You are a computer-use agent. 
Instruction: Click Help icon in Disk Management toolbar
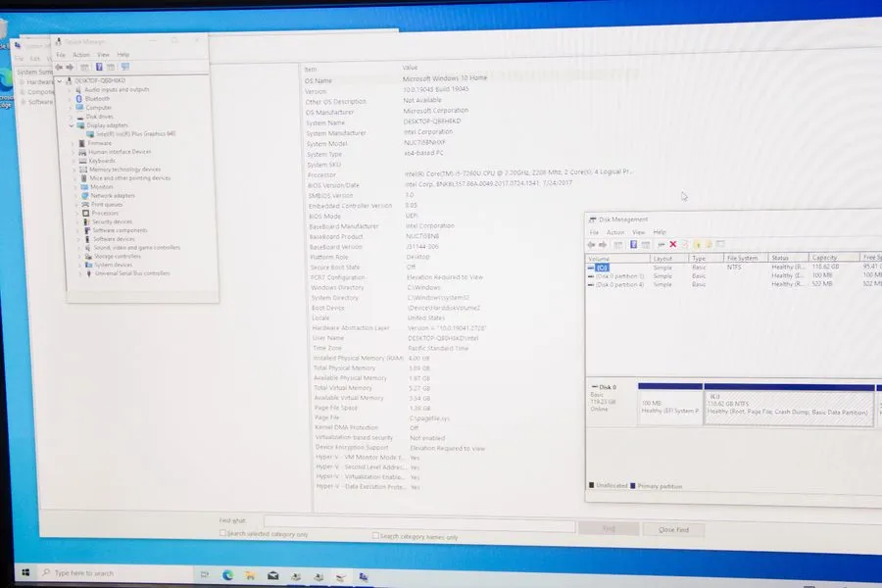[633, 245]
